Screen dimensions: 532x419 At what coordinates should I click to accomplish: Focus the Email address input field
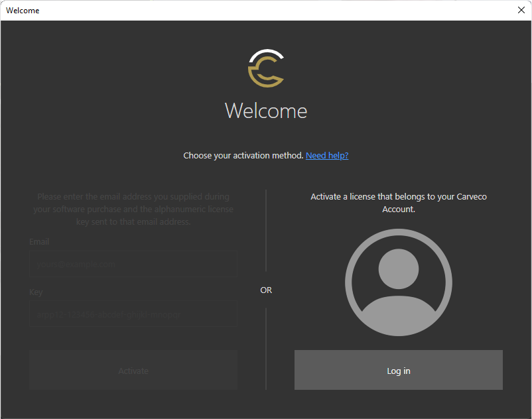[133, 264]
